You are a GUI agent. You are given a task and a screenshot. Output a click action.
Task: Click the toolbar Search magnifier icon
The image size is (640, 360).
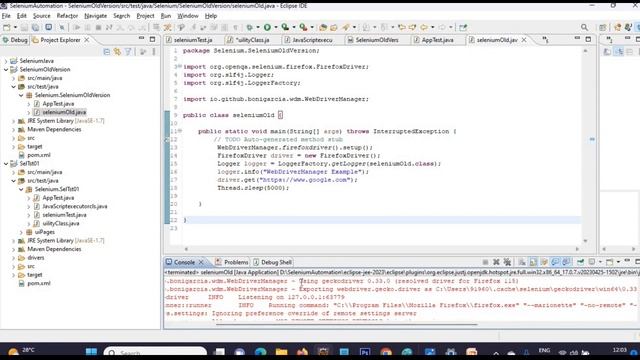tap(584, 27)
